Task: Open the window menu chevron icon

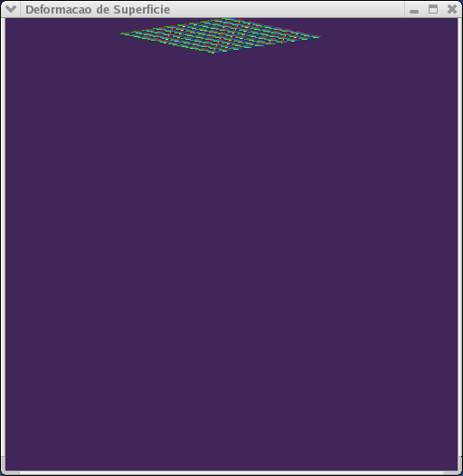Action: click(x=11, y=9)
